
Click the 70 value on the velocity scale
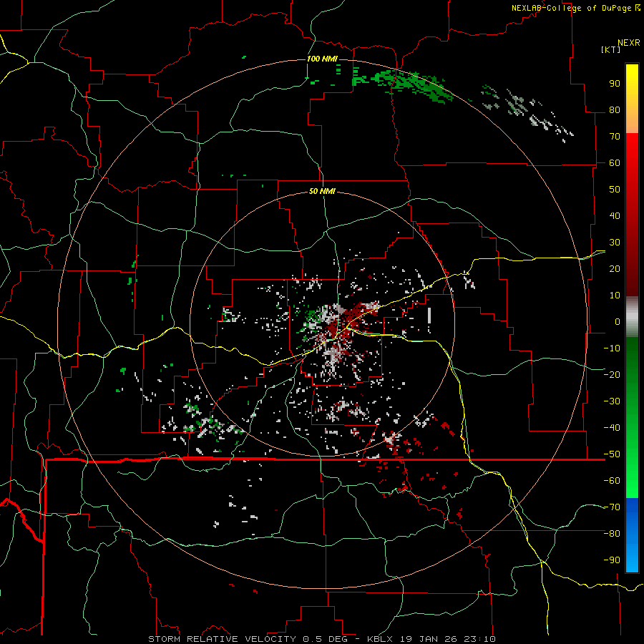(615, 137)
